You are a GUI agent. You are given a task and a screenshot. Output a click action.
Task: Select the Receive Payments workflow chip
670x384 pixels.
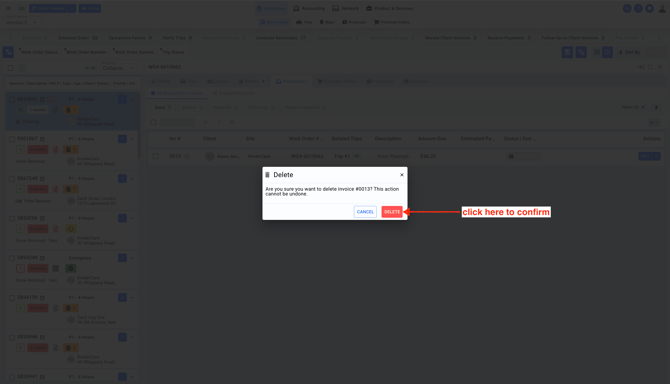click(x=509, y=38)
